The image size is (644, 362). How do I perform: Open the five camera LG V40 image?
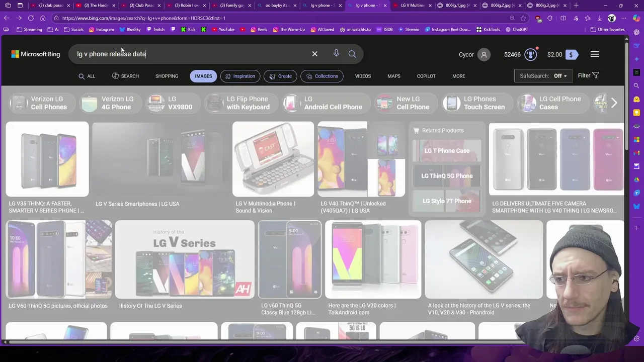556,159
